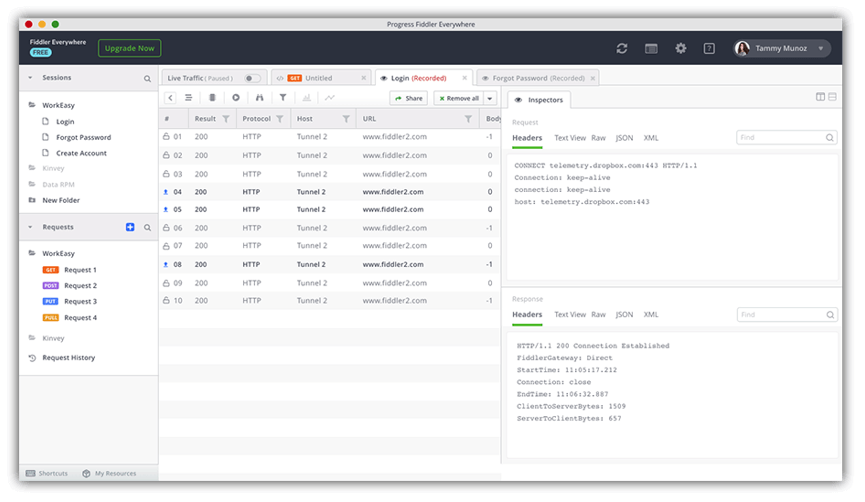Click the binoculars find icon
Image resolution: width=865 pixels, height=502 pixels.
pos(259,98)
